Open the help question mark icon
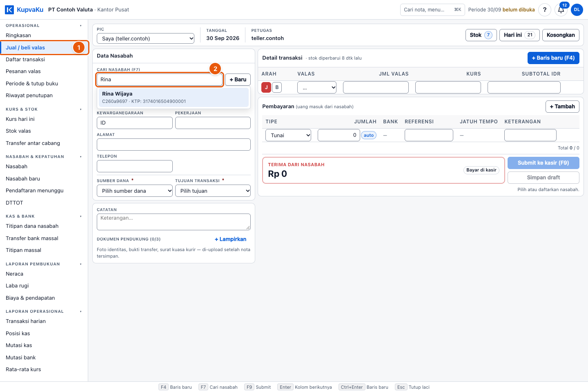Screen dimensions: 588x392 [x=545, y=10]
